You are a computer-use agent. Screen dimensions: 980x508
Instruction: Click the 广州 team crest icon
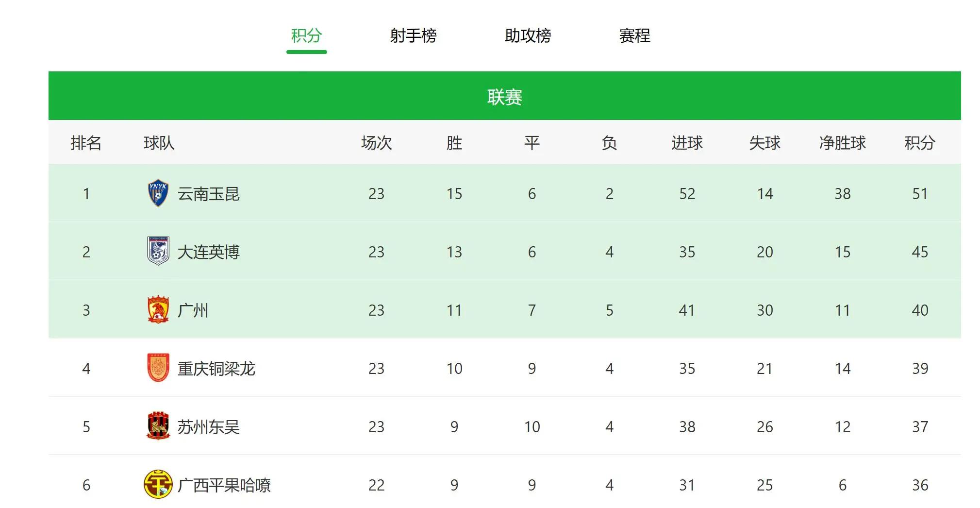point(158,310)
